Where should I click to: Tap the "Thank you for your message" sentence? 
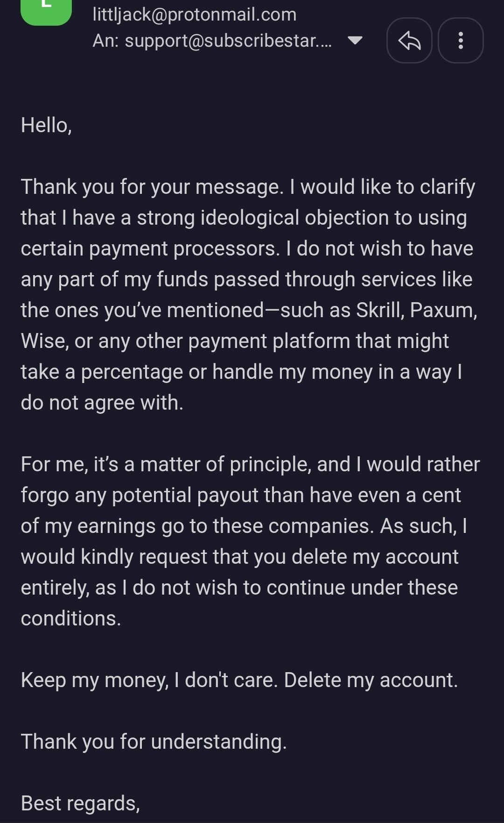(x=152, y=187)
